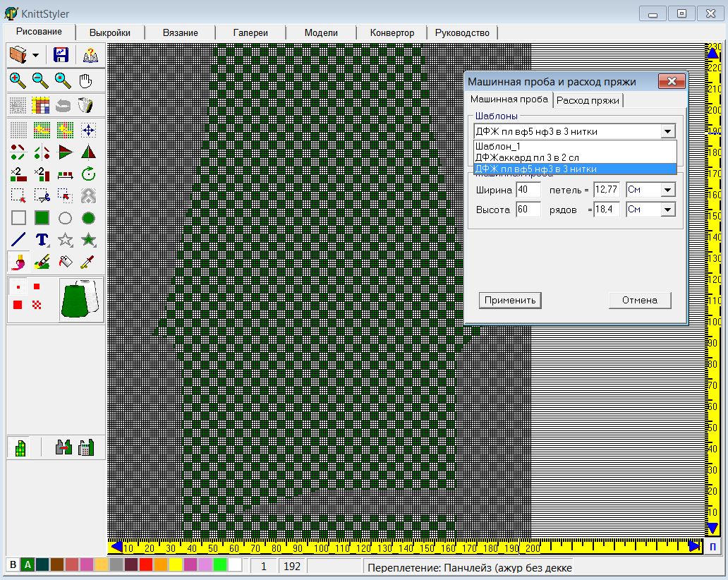Select the zoom in magnifier tool
Viewport: 728px width, 580px height.
[x=18, y=80]
